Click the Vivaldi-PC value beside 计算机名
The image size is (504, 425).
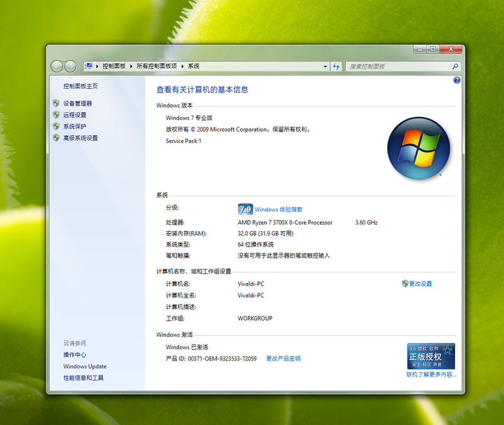point(251,284)
